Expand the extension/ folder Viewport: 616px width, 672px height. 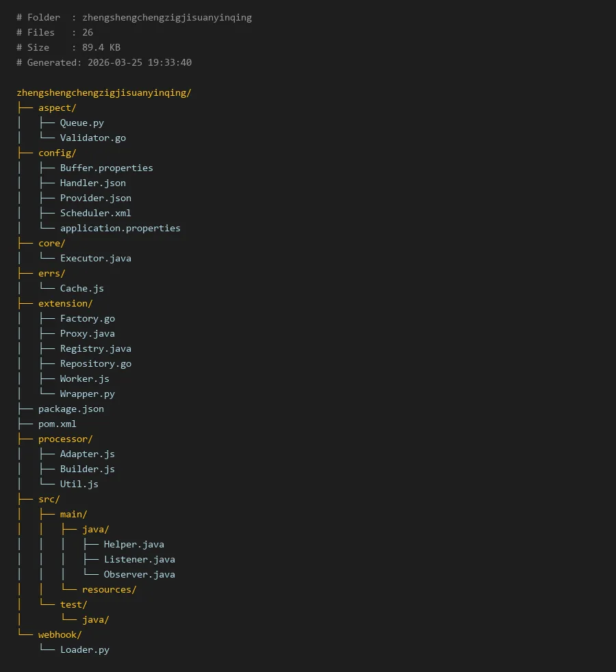[x=65, y=303]
